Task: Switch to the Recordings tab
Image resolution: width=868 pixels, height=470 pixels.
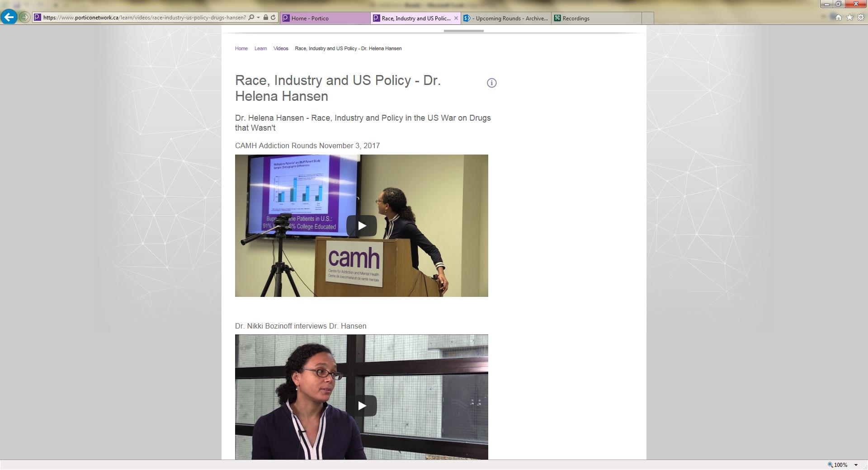Action: [595, 19]
